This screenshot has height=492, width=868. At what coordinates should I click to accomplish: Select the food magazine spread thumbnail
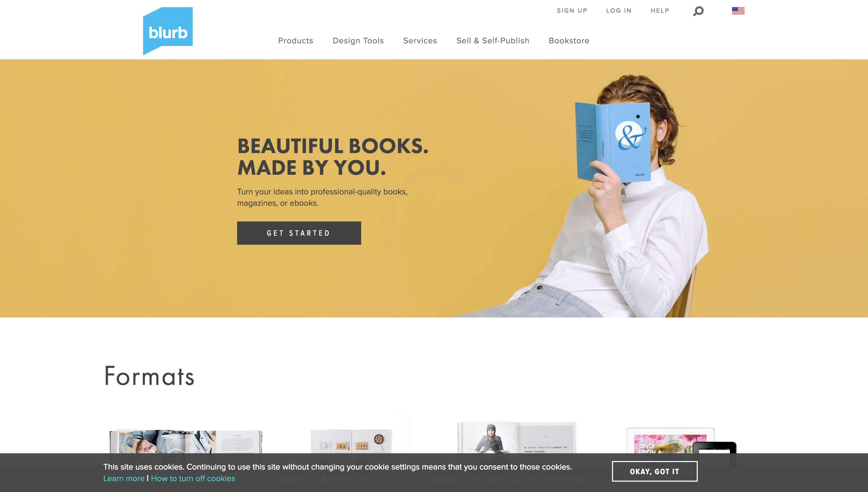point(351,441)
